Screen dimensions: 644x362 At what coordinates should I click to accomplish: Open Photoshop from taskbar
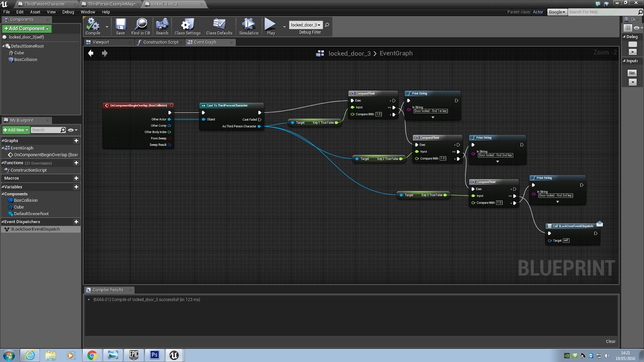point(155,355)
